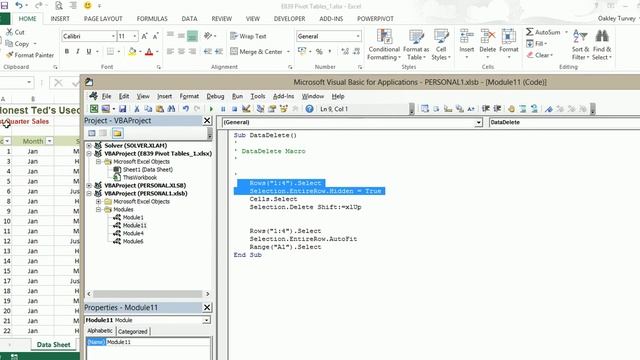Switch to Categorized tab in Properties
The image size is (640, 360).
(133, 331)
